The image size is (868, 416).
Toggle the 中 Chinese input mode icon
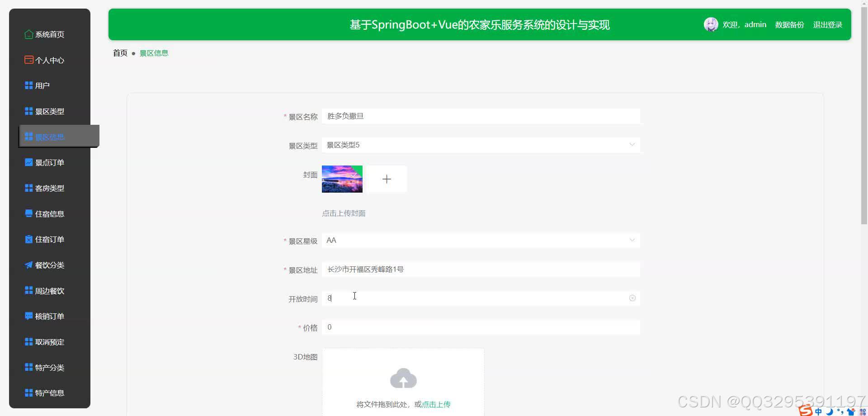coord(818,411)
